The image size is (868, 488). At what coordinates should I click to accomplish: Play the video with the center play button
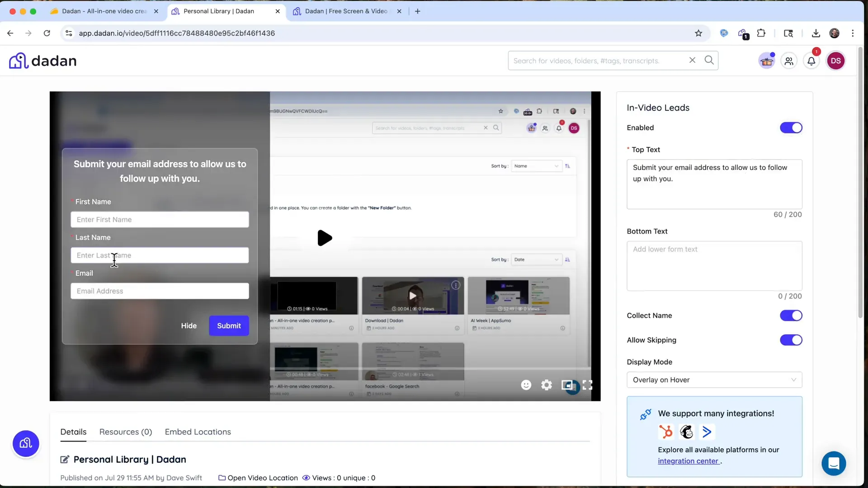coord(325,238)
